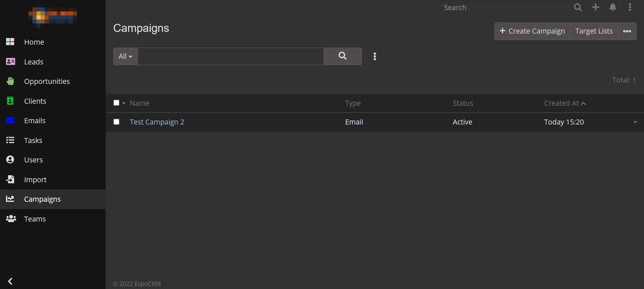Tick the Test Campaign 2 checkbox
Viewport: 644px width, 289px height.
point(116,122)
